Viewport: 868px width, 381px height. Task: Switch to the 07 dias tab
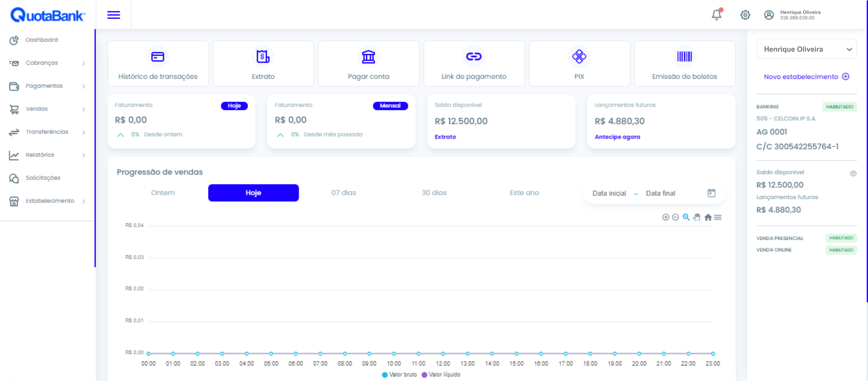[343, 193]
